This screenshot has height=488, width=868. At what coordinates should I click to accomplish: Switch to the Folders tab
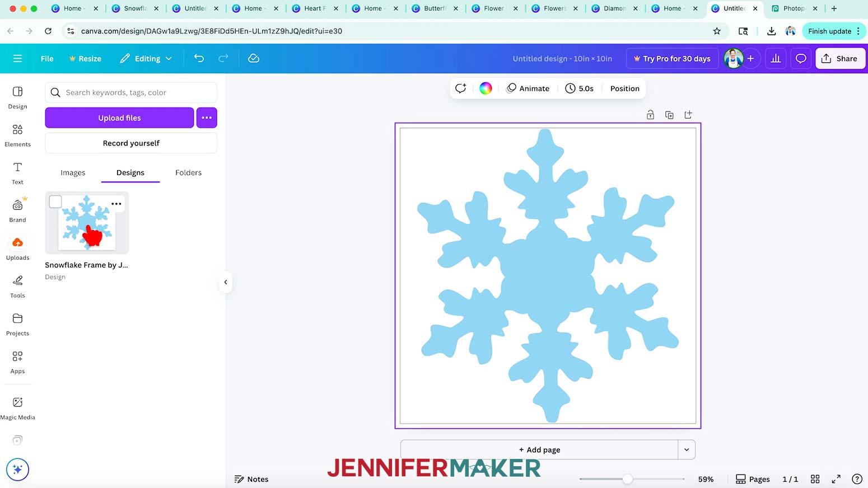coord(188,172)
